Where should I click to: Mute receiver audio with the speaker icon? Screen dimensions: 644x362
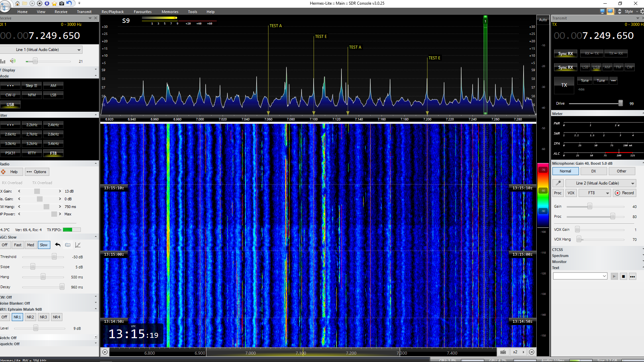13,61
